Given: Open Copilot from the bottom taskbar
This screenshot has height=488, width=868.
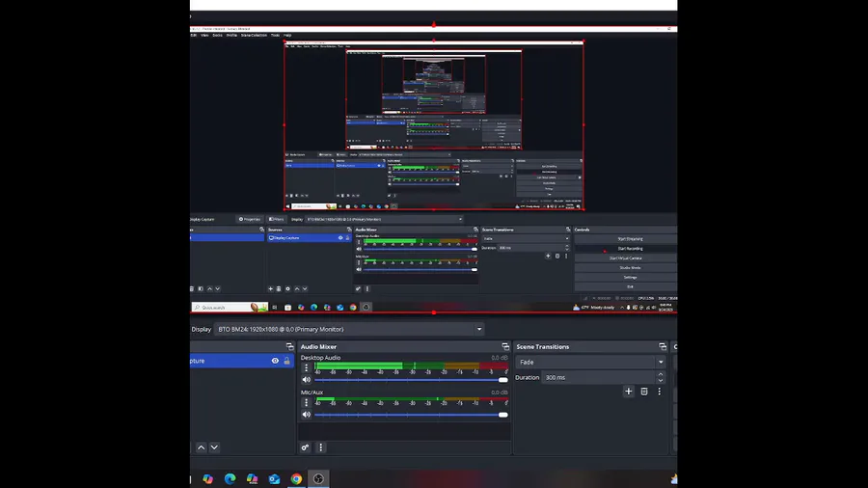Looking at the screenshot, I should (207, 479).
